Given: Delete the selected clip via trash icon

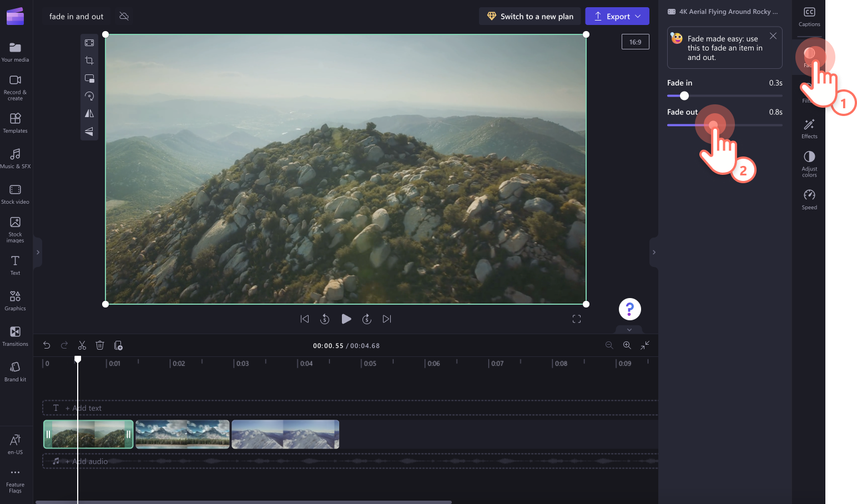Looking at the screenshot, I should (99, 345).
